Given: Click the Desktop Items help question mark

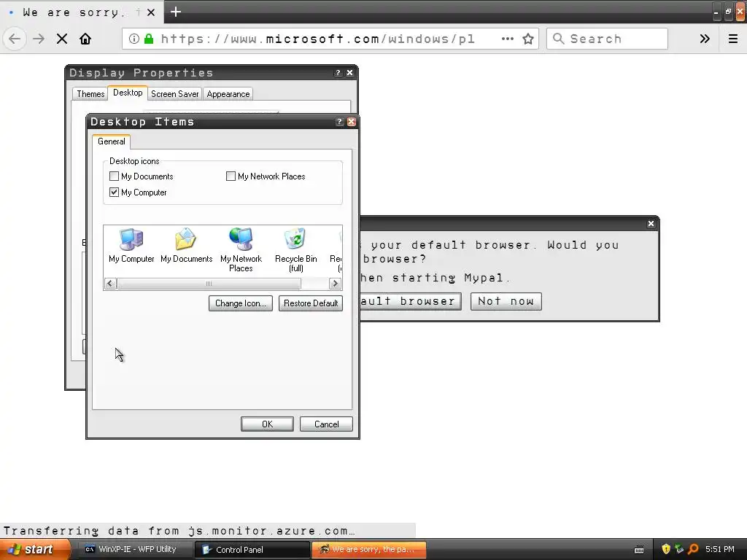Looking at the screenshot, I should pyautogui.click(x=339, y=122).
